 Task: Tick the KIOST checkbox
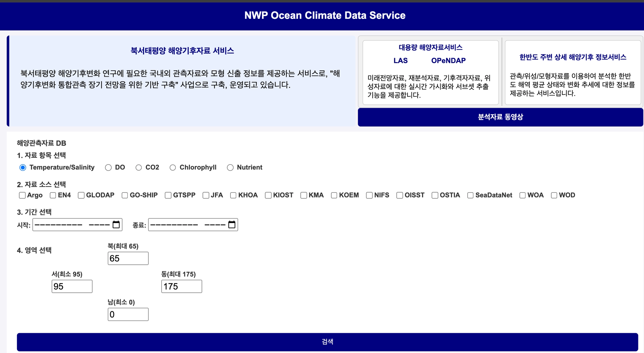[268, 195]
